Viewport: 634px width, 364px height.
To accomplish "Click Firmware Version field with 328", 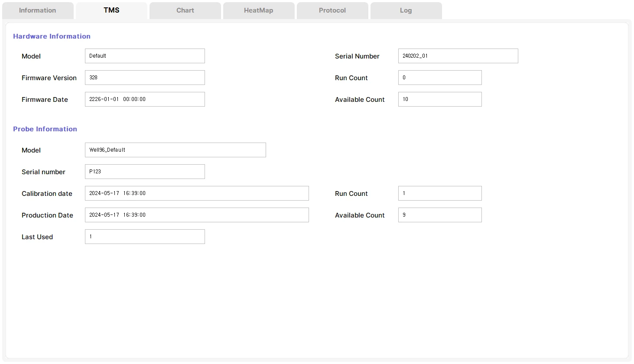I will [145, 78].
